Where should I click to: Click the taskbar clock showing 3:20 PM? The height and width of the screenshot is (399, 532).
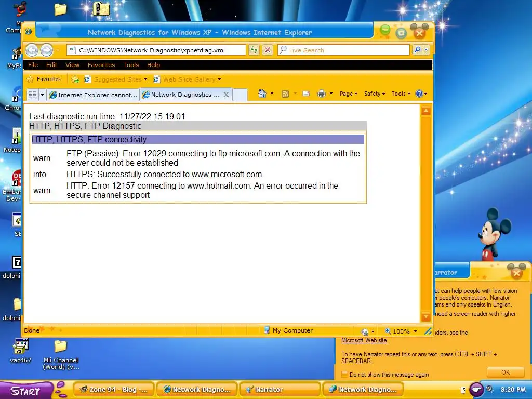(x=513, y=390)
